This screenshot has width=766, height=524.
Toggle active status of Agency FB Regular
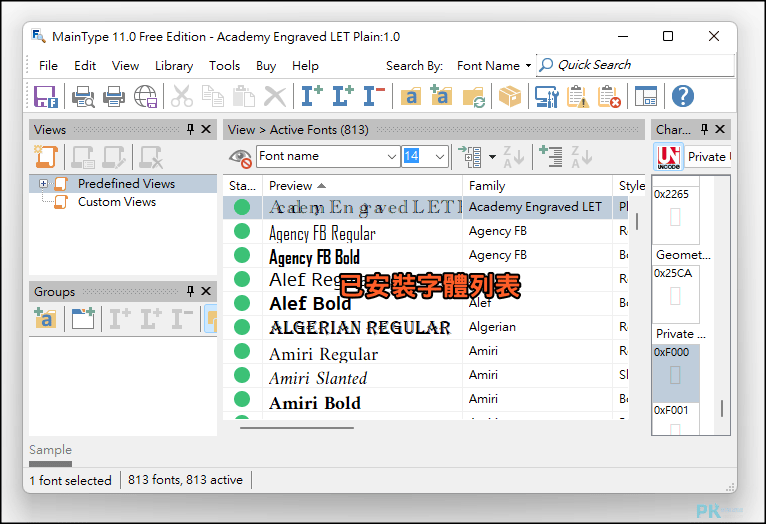(242, 231)
